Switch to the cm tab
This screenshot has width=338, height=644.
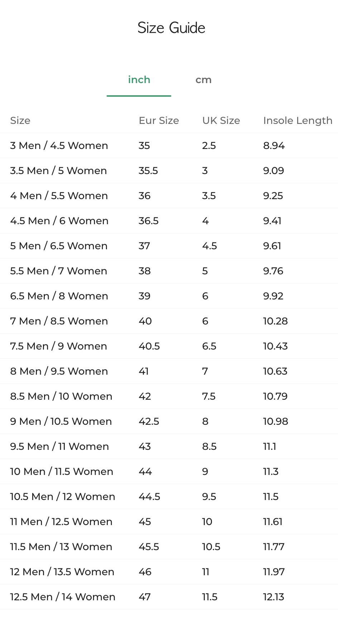[203, 80]
